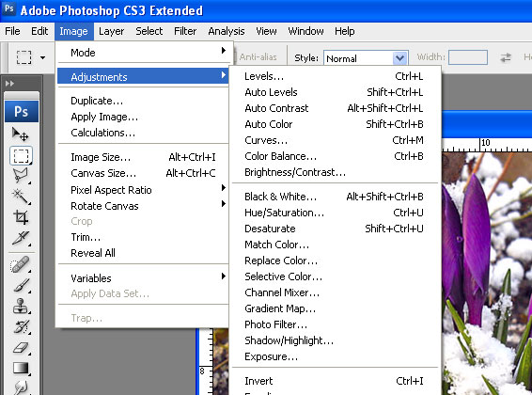
Task: Click the swap width and height icon
Action: coord(506,57)
